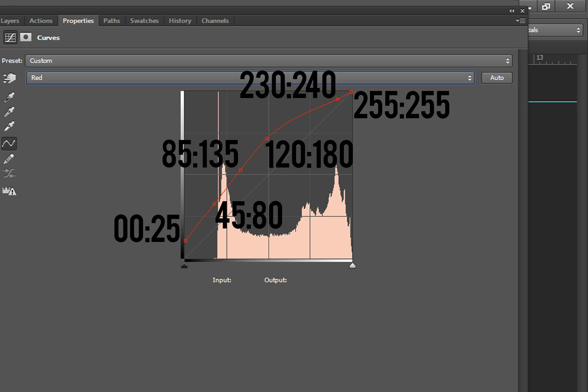The height and width of the screenshot is (392, 588).
Task: Click the Curves adjustment icon
Action: click(10, 38)
